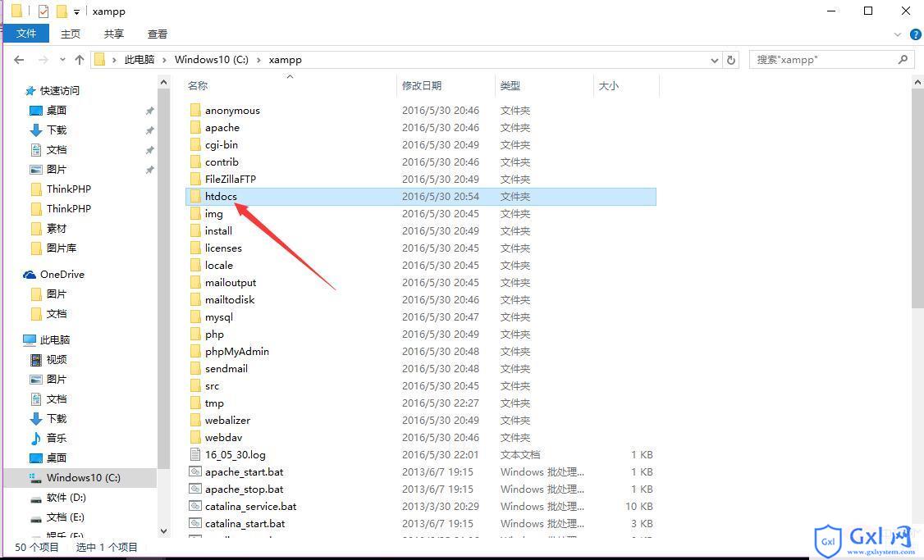This screenshot has width=924, height=560.
Task: Expand the 此电脑 breadcrumb chevron
Action: point(163,60)
